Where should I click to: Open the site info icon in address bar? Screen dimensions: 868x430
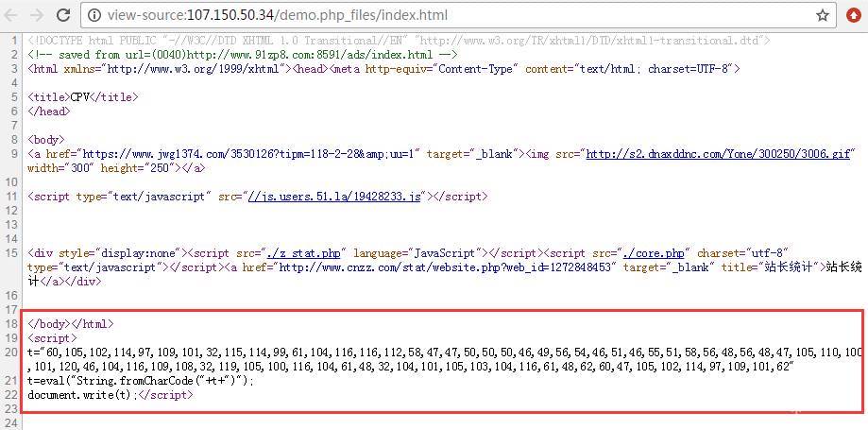pos(95,15)
